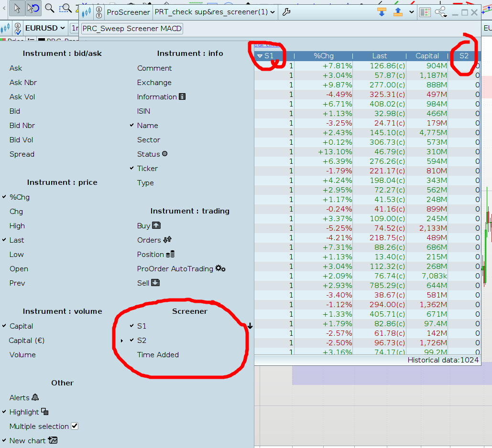Screen dimensions: 492x448
Task: Click the -5.25% change cell
Action: [339, 228]
